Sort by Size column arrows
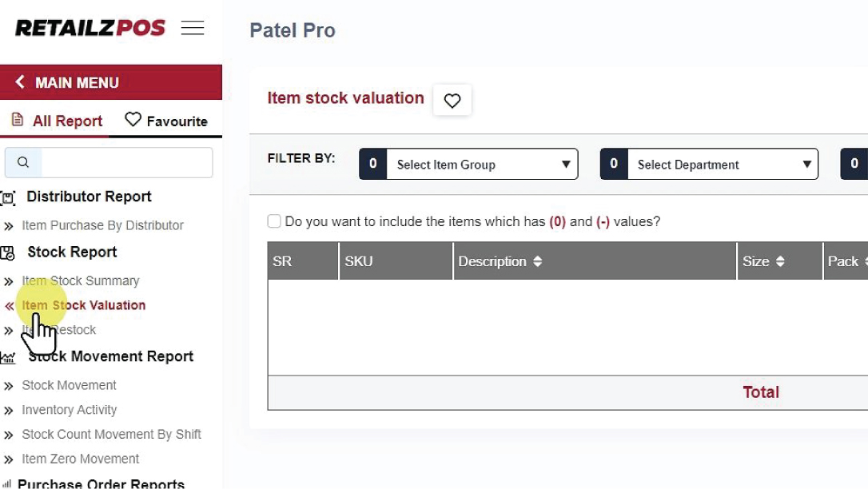This screenshot has height=489, width=868. pos(780,261)
